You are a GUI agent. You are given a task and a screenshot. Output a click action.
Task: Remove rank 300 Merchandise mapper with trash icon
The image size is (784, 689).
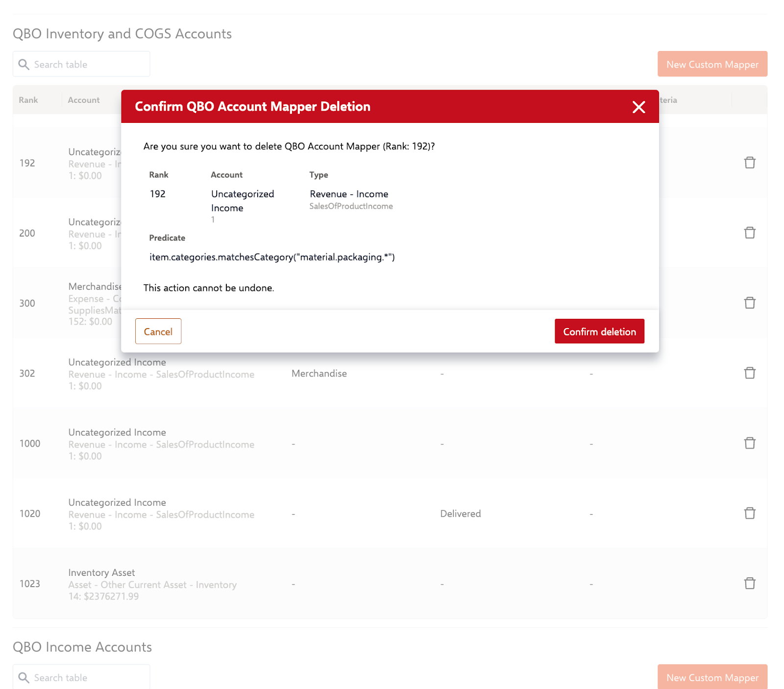pyautogui.click(x=749, y=303)
